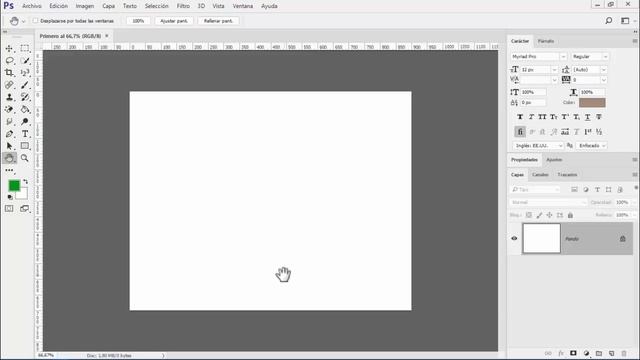640x360 pixels.
Task: Select the History Brush tool
Action: point(25,97)
